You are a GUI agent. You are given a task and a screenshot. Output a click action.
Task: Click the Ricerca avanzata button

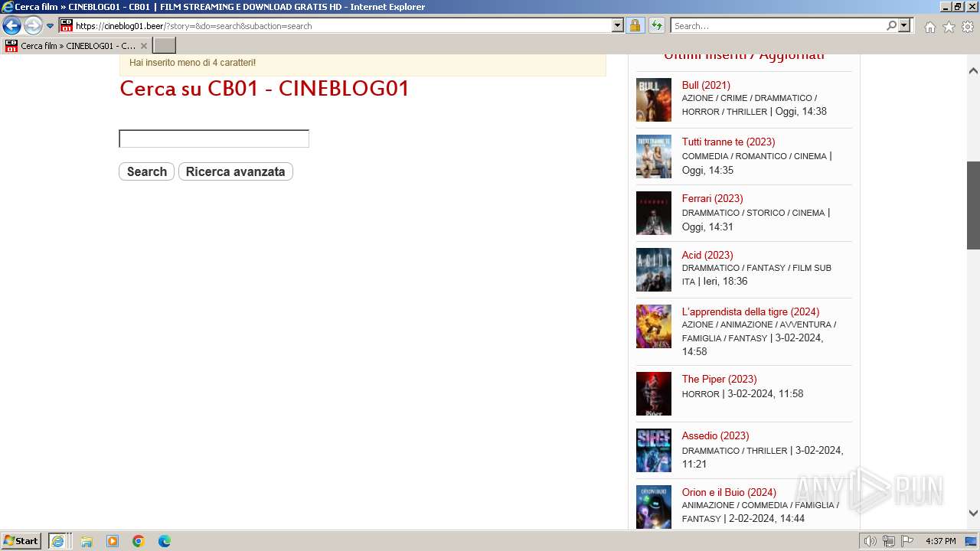point(235,171)
